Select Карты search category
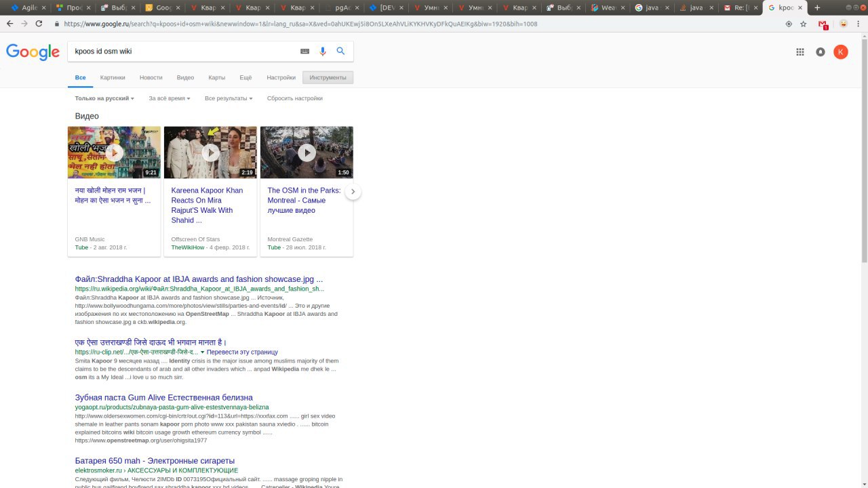Image resolution: width=868 pixels, height=488 pixels. (217, 77)
